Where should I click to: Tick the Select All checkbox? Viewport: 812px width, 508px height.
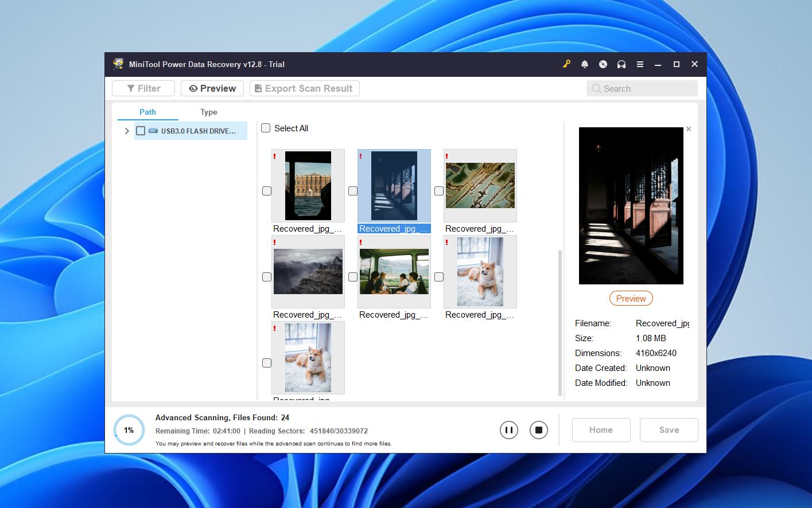point(266,128)
